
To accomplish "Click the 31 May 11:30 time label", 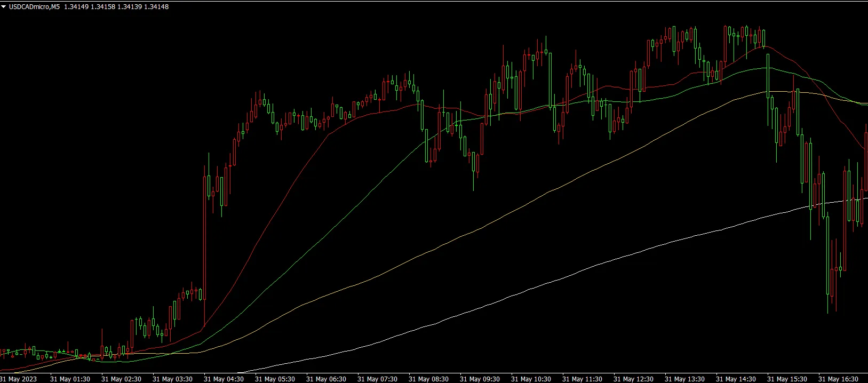I will (582, 379).
